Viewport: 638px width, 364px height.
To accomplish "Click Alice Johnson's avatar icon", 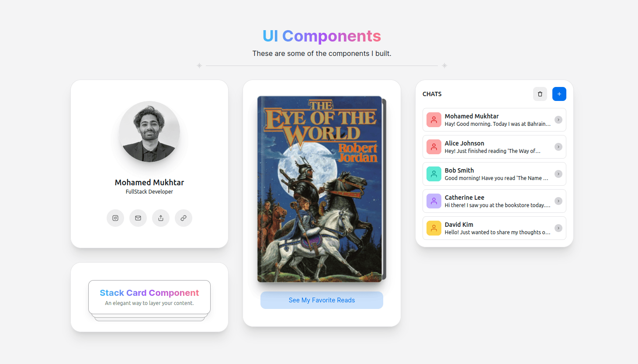I will [434, 147].
